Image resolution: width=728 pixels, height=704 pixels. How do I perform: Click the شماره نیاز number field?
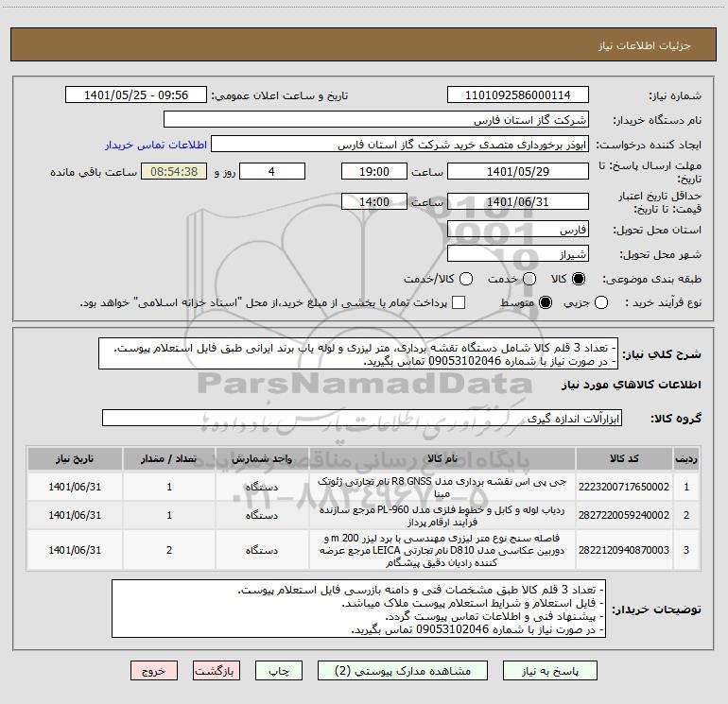tap(518, 94)
